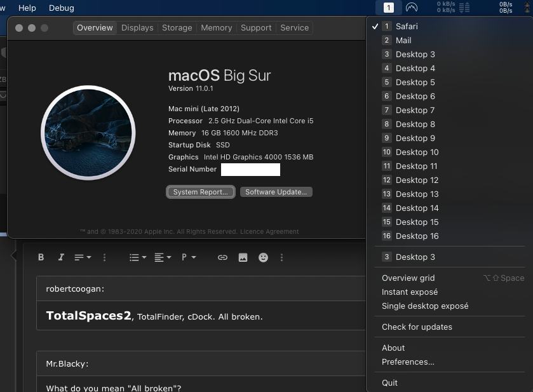Switch to Desktop 14
This screenshot has height=392, width=533.
coord(449,208)
